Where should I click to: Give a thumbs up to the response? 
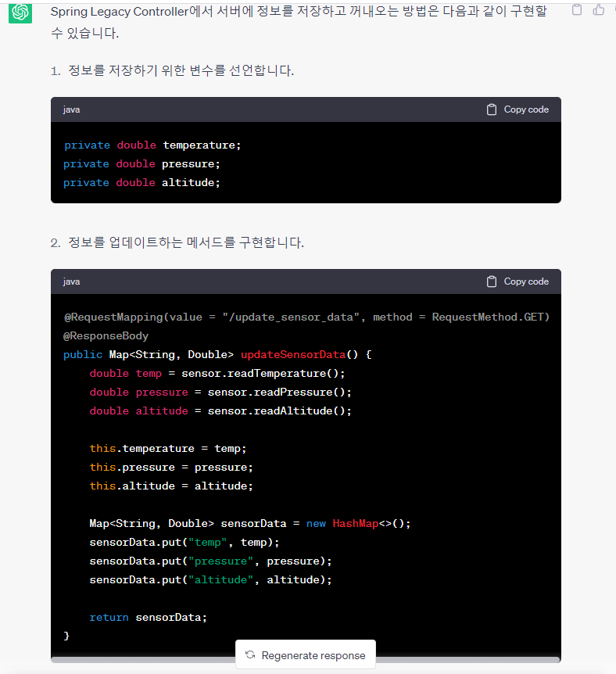(x=598, y=9)
